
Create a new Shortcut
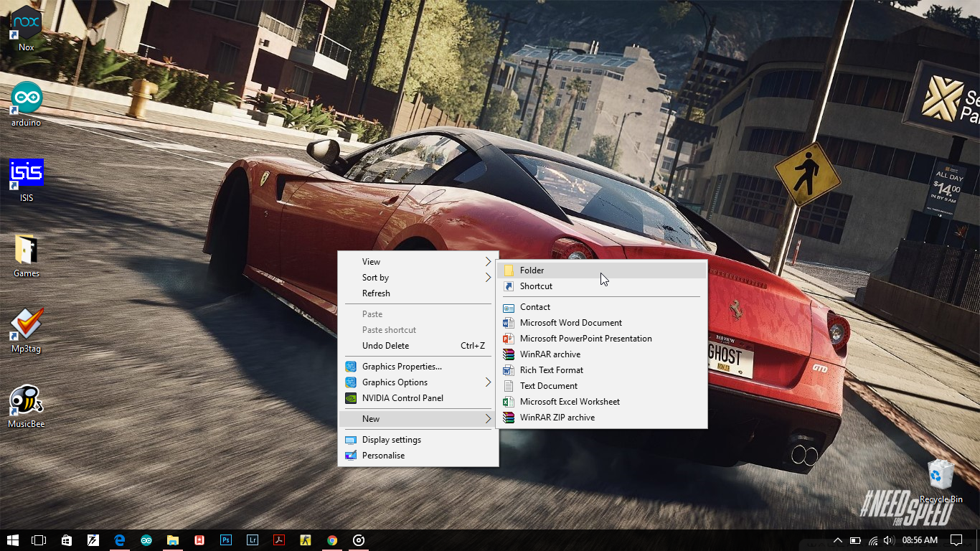tap(601, 286)
